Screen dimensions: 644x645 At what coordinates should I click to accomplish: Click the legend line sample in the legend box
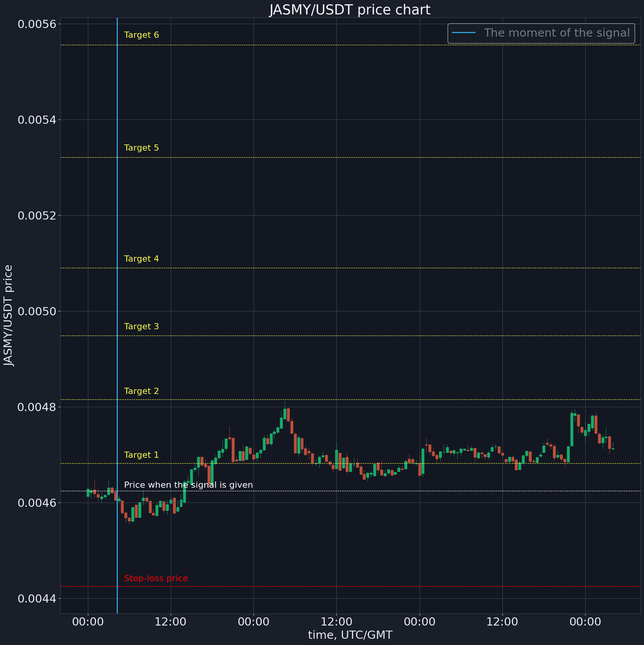tap(465, 33)
